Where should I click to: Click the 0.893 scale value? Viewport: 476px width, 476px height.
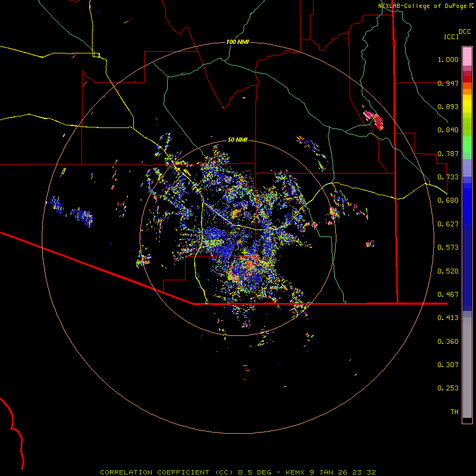click(x=448, y=106)
